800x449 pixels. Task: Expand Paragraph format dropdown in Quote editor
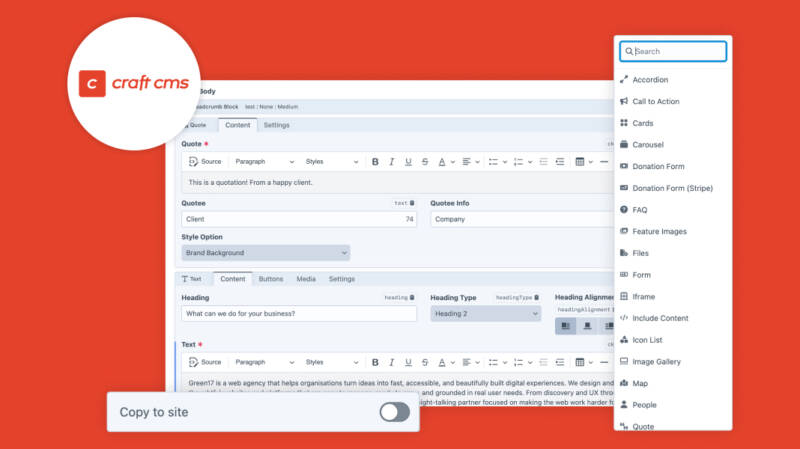pyautogui.click(x=264, y=162)
